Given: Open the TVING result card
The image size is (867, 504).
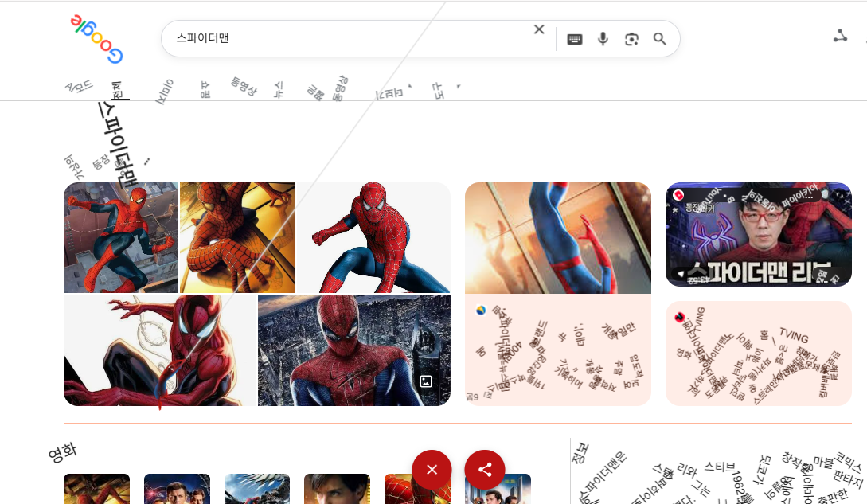Looking at the screenshot, I should coord(759,354).
